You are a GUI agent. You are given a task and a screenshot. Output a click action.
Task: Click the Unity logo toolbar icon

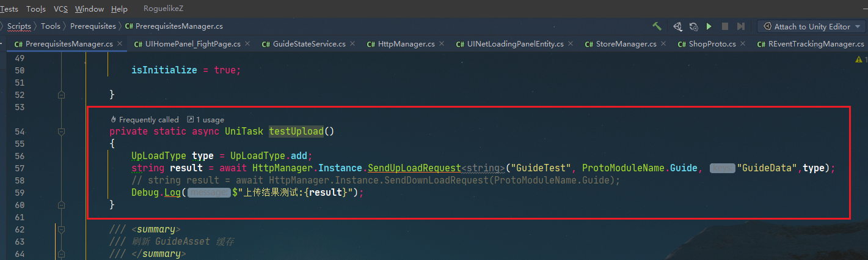pyautogui.click(x=677, y=26)
